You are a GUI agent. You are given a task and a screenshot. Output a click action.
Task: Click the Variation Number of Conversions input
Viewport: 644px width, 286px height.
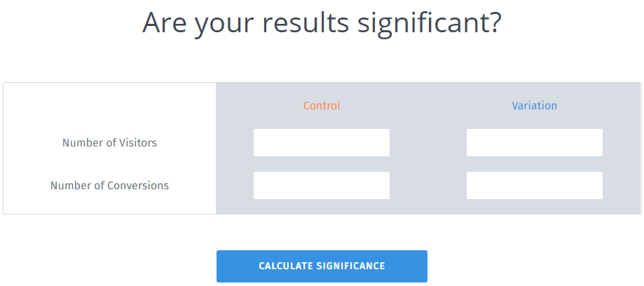tap(534, 186)
